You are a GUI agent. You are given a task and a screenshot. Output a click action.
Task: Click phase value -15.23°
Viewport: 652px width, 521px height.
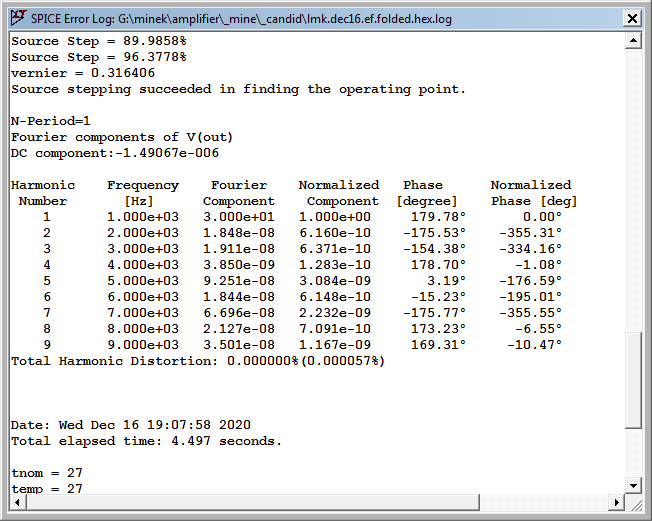tap(438, 297)
